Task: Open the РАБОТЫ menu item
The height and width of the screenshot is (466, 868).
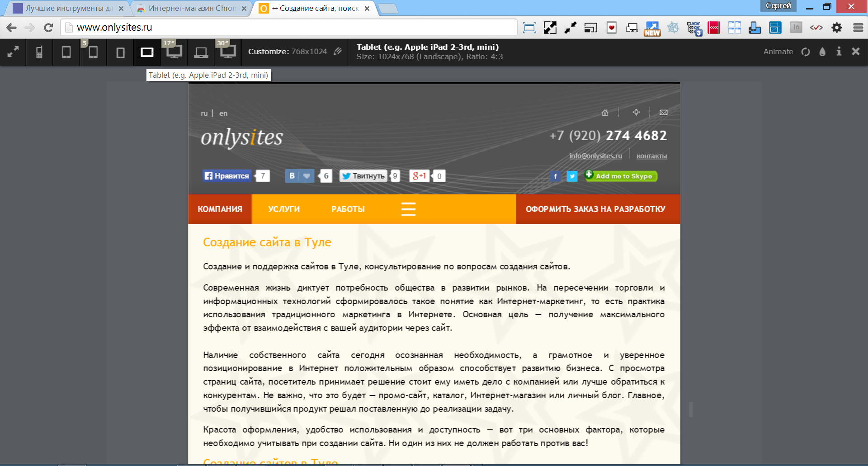Action: click(348, 209)
